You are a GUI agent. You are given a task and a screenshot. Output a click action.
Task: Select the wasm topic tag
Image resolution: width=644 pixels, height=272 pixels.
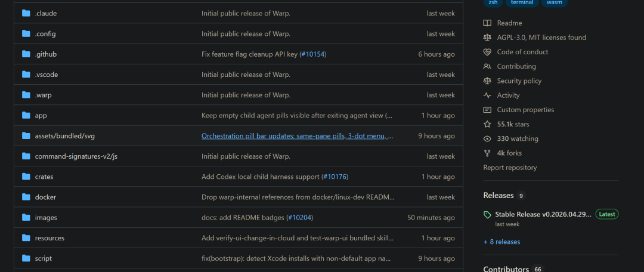[x=555, y=2]
